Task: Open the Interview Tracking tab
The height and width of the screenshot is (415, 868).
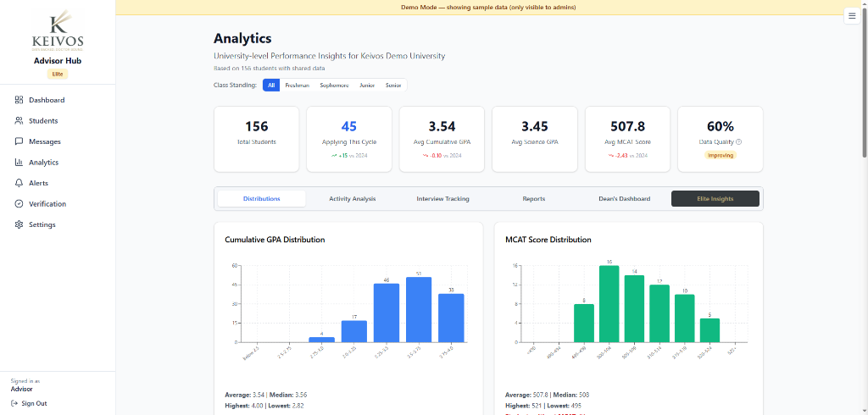Action: point(442,199)
